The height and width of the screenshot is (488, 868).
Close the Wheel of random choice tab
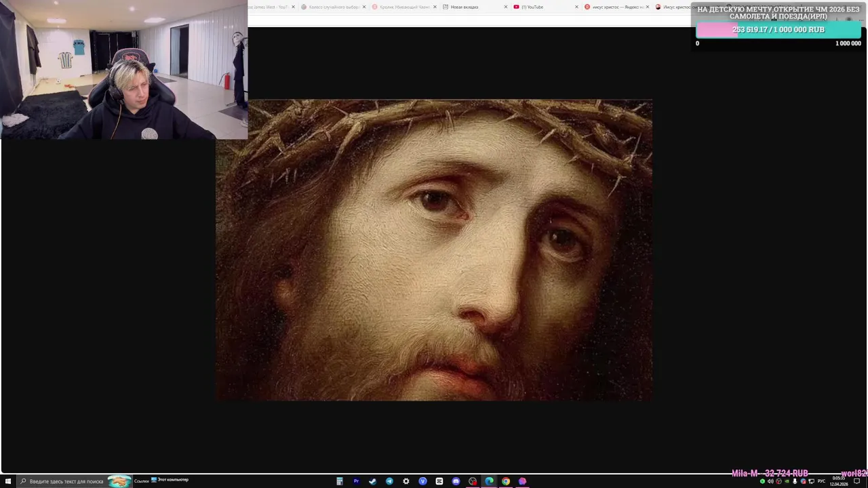point(364,7)
